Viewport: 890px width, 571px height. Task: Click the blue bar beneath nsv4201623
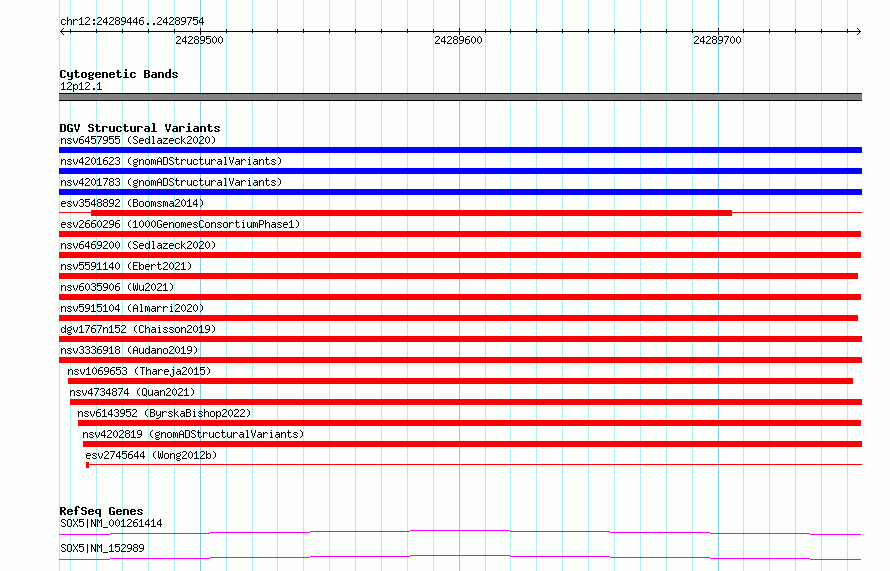click(x=460, y=171)
